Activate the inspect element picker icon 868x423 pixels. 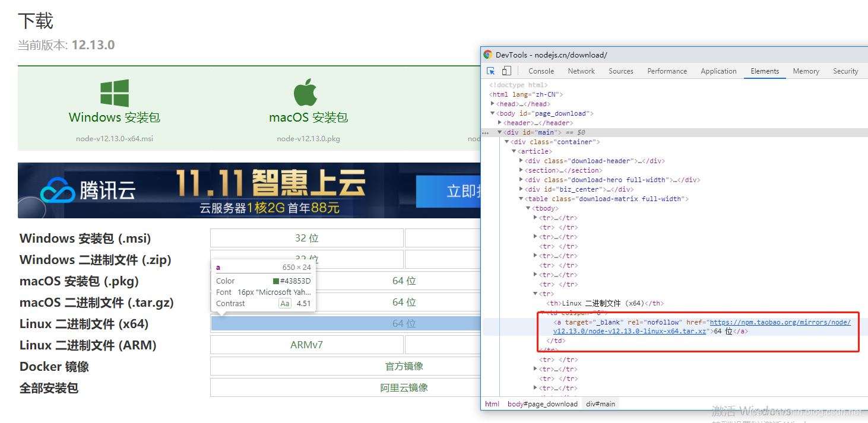(x=491, y=71)
